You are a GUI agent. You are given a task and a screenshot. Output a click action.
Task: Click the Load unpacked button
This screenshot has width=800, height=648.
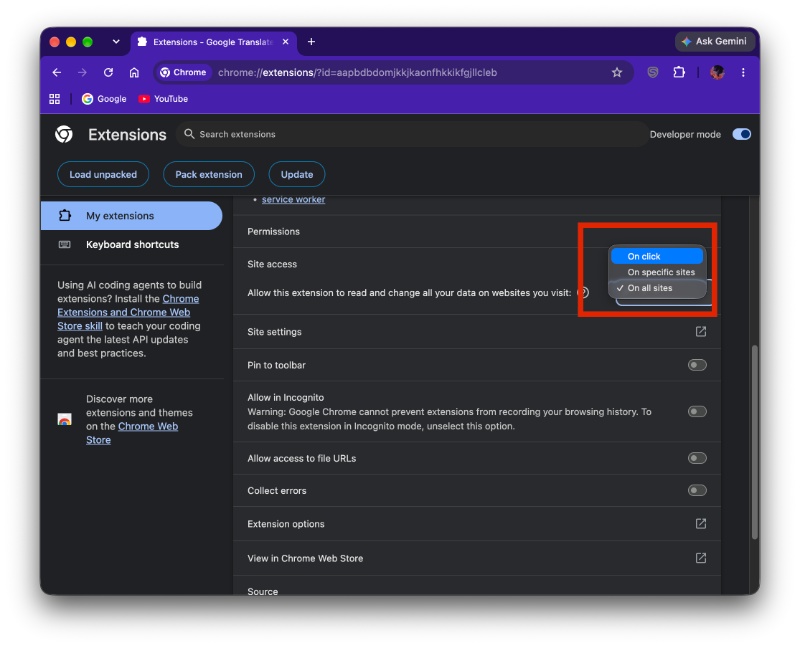(103, 175)
